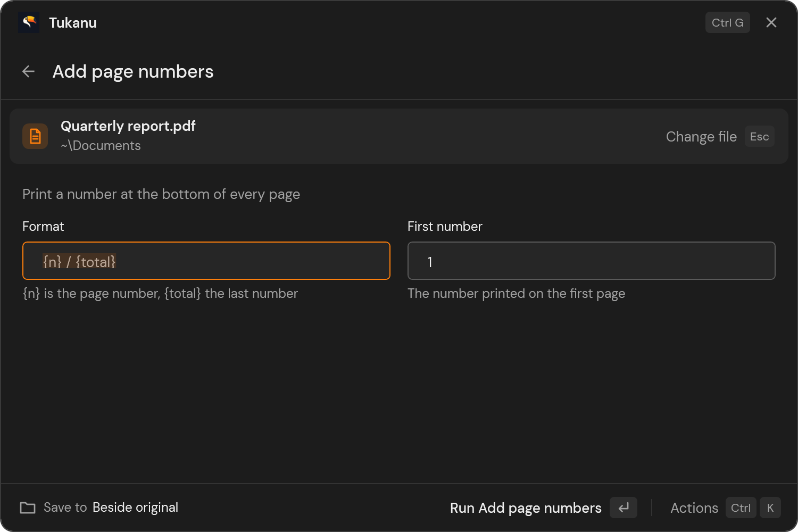The image size is (798, 532).
Task: Go back using the left arrow
Action: [x=28, y=71]
